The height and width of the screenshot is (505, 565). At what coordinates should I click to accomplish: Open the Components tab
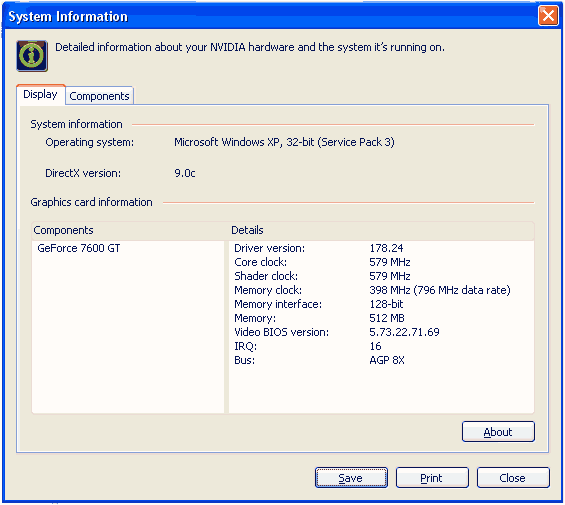click(x=99, y=96)
